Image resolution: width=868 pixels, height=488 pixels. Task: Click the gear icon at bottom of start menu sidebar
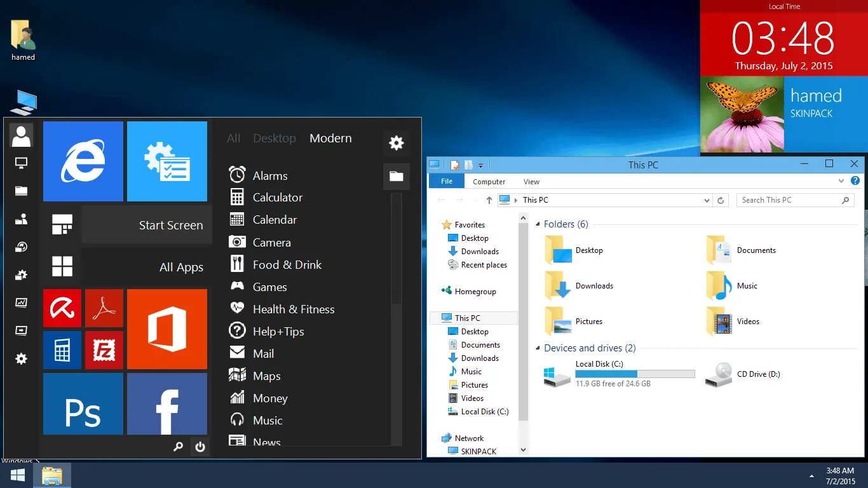click(21, 359)
